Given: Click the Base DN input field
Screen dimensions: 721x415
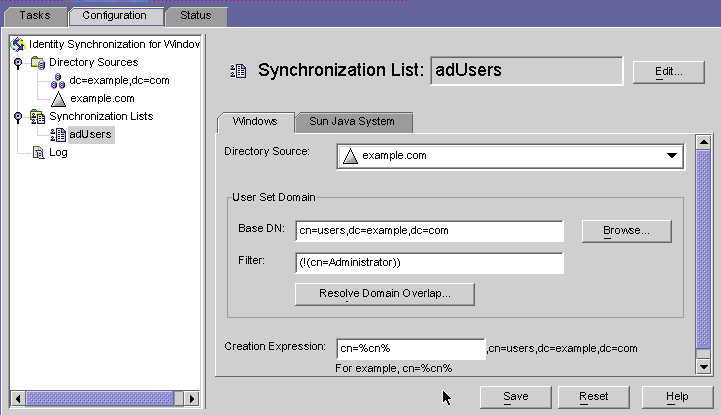Looking at the screenshot, I should pyautogui.click(x=429, y=231).
